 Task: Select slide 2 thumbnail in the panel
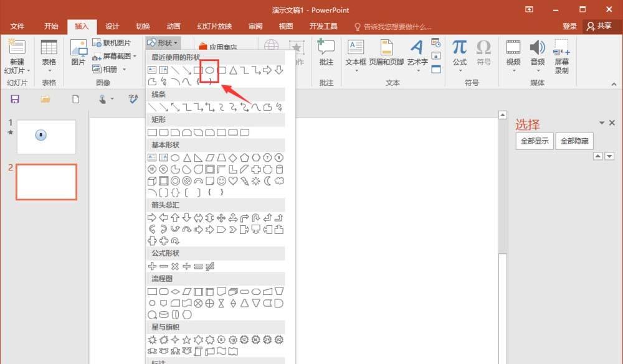tap(46, 182)
